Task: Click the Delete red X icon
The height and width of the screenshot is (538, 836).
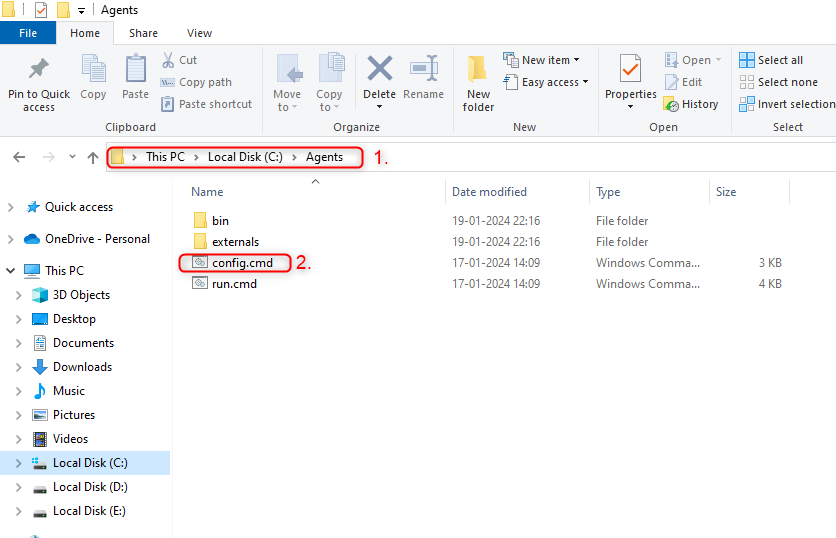Action: (380, 69)
